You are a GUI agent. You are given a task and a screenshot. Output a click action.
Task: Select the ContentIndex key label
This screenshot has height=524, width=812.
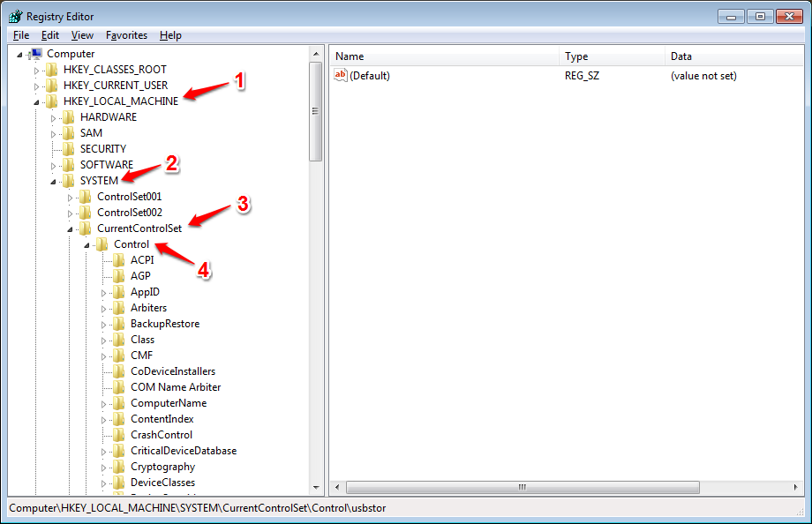[x=162, y=419]
